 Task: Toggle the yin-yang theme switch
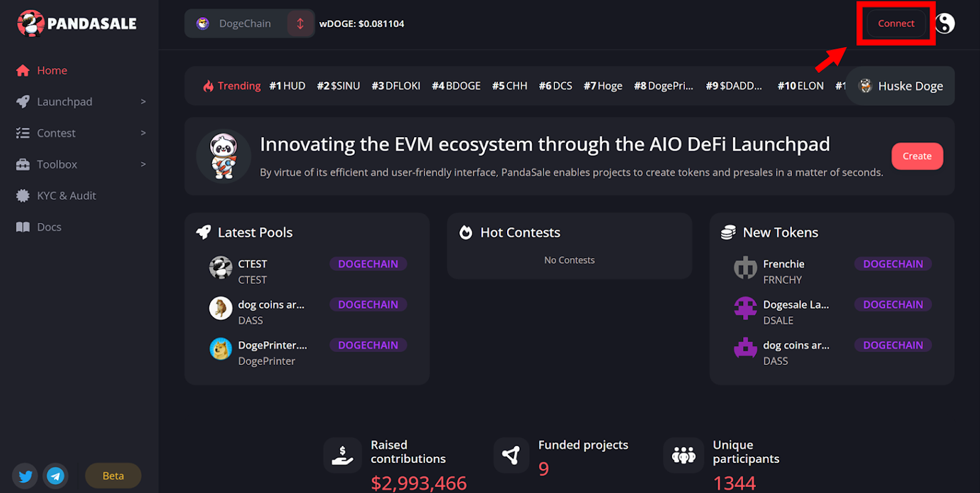(x=945, y=23)
